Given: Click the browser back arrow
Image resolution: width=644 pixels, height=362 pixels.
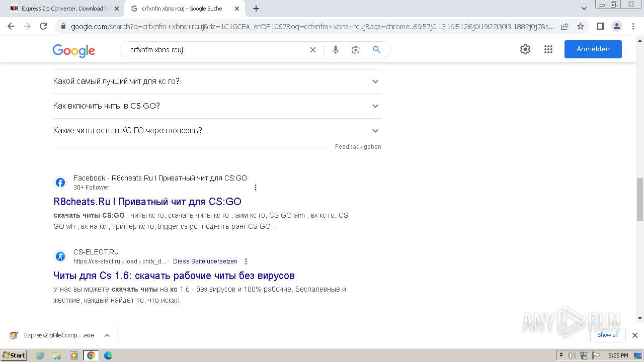Looking at the screenshot, I should click(x=11, y=26).
